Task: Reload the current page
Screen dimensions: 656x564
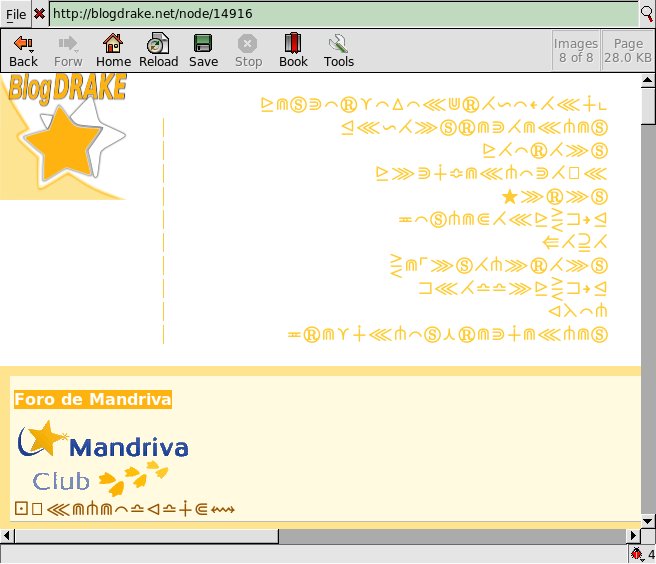Action: pos(158,50)
